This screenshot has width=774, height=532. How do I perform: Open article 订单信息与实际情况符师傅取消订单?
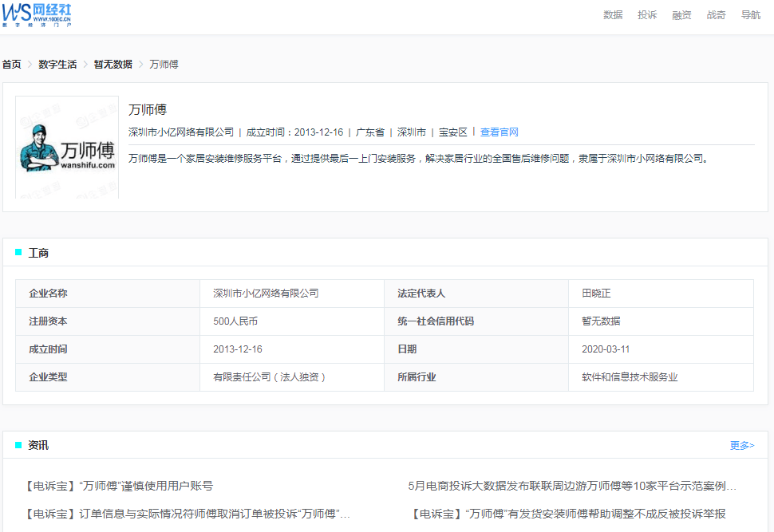(187, 514)
